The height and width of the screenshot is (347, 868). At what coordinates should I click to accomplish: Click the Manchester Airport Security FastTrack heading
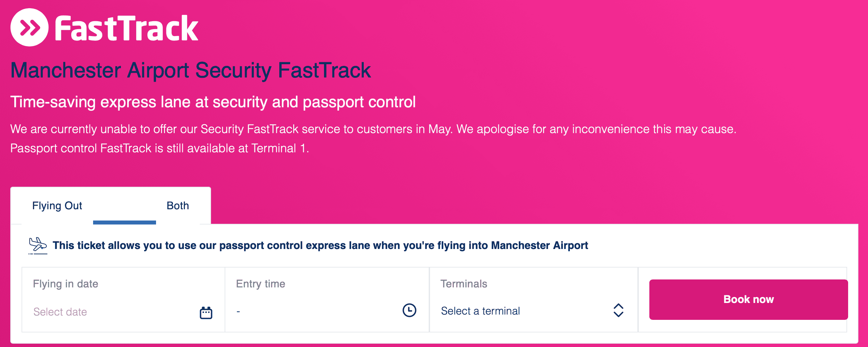[x=191, y=71]
